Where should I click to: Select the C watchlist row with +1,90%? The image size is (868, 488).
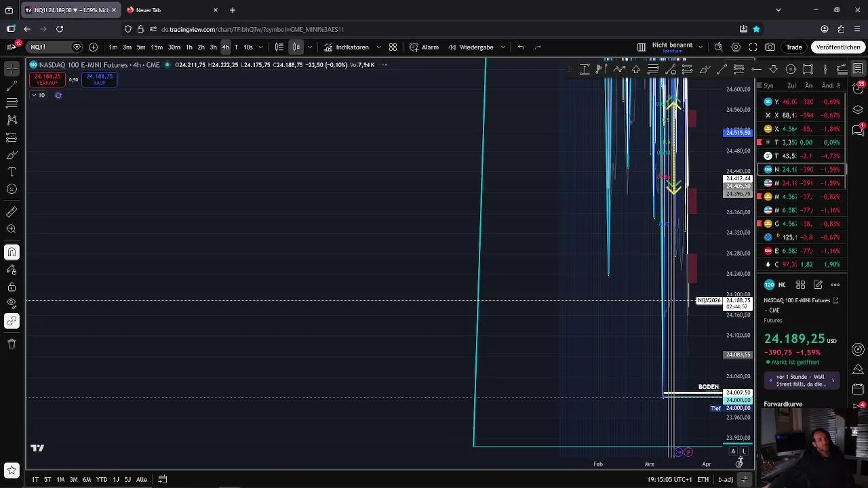tap(802, 264)
